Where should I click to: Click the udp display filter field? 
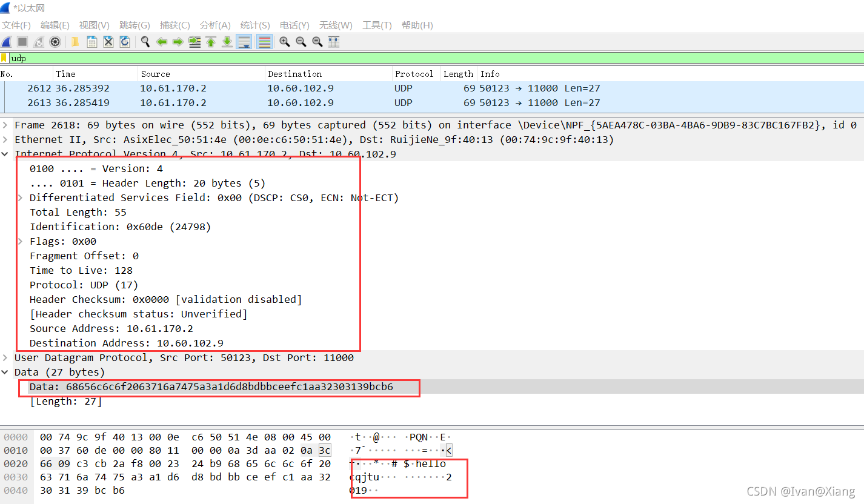tap(436, 58)
